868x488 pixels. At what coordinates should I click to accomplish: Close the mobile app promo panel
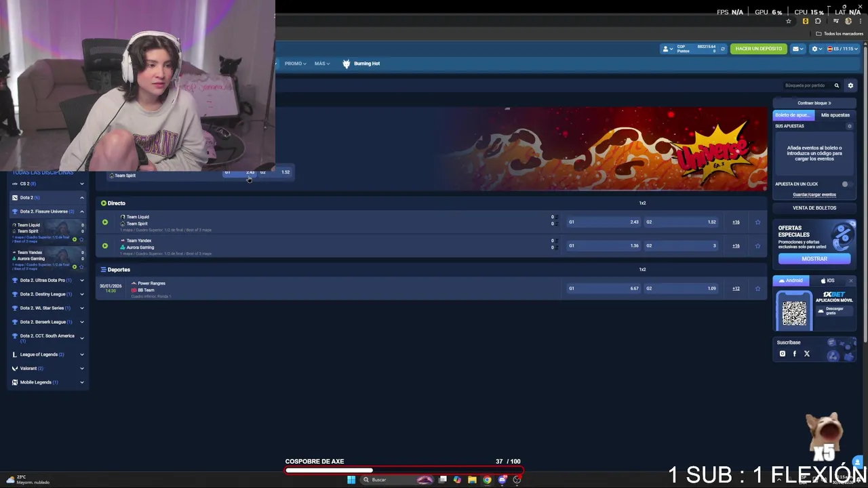pyautogui.click(x=851, y=281)
